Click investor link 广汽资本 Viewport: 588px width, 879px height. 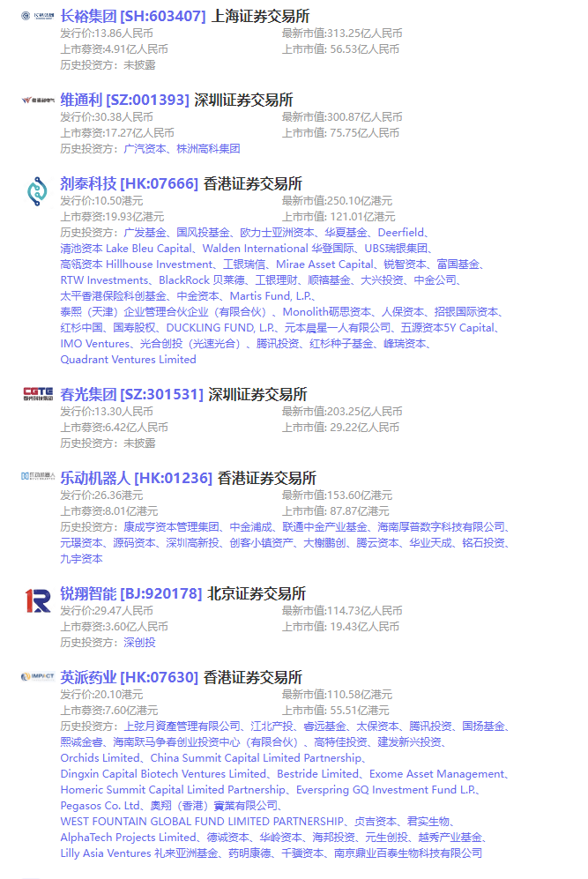click(145, 148)
